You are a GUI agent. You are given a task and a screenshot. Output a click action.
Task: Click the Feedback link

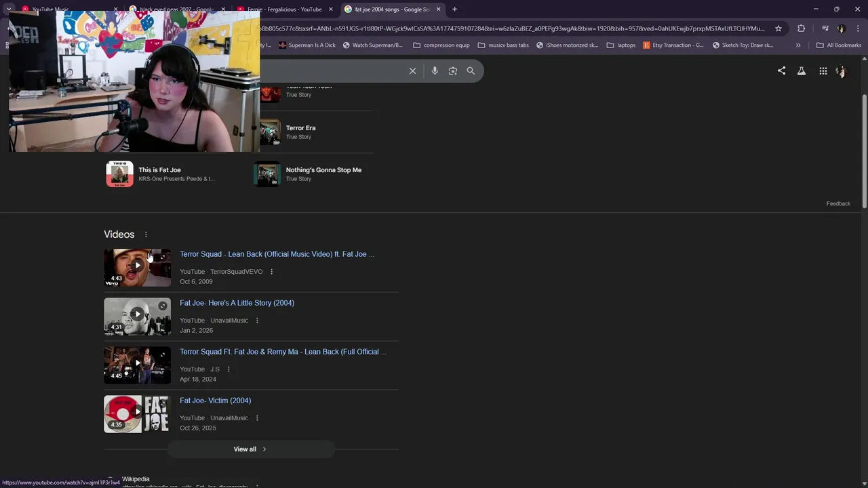pos(838,204)
